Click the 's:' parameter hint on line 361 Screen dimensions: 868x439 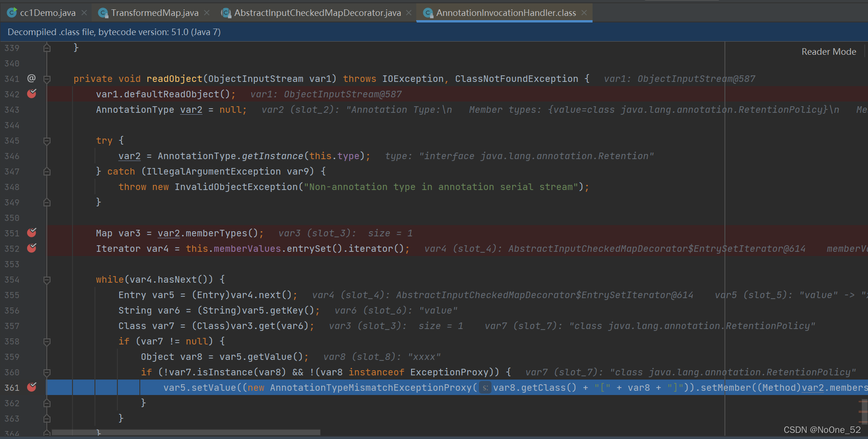[x=485, y=388]
